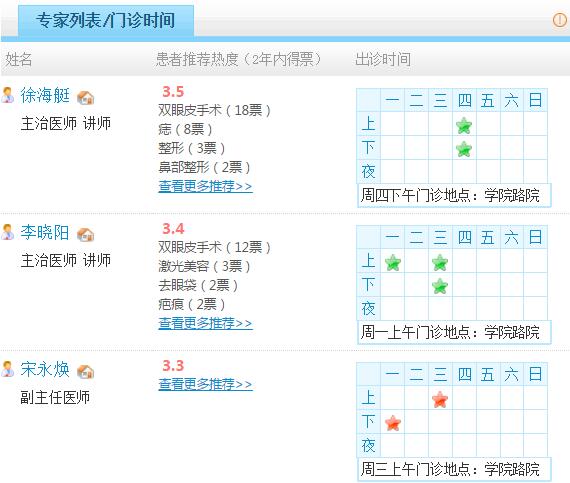
Task: Open doctor 宋永焕's profile link
Action: coord(45,370)
